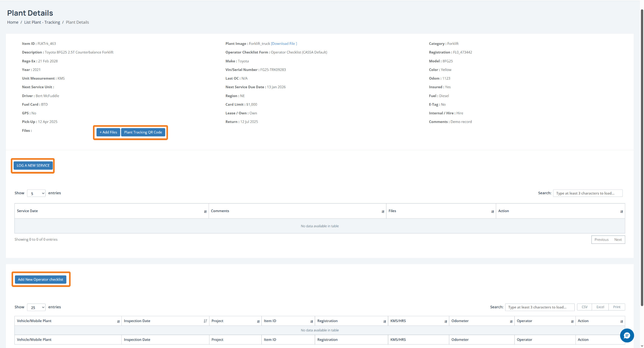Export the checklist table as CSV
This screenshot has height=348, width=644.
(584, 307)
